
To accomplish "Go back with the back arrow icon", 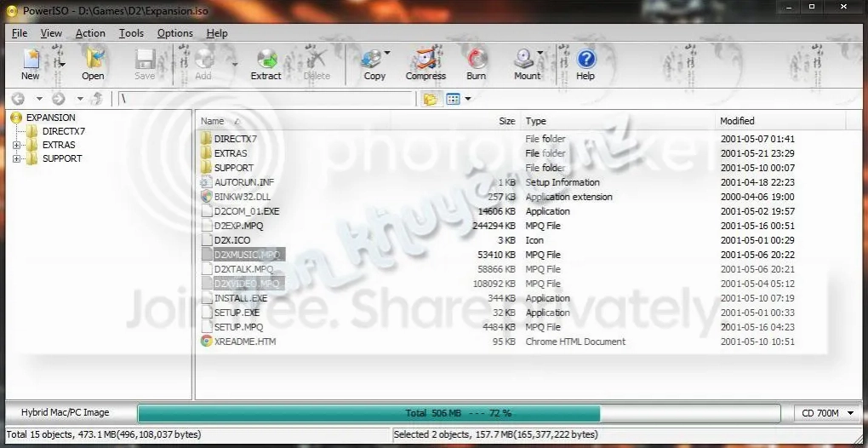I will 18,99.
